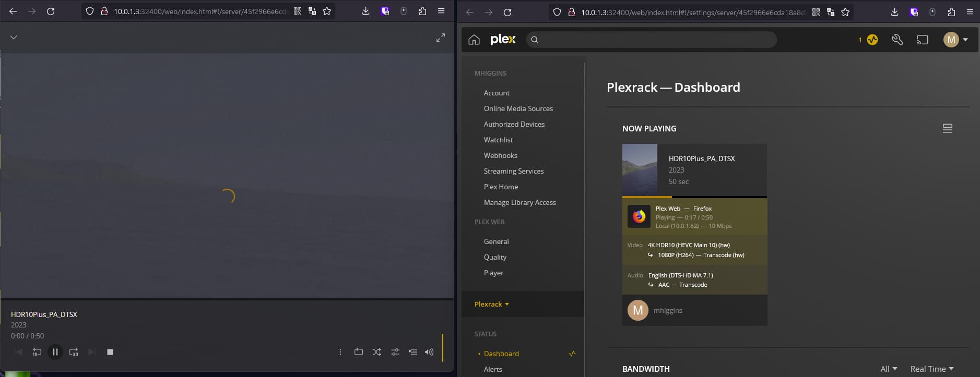Screen dimensions: 980x377
Task: Skip back 10 seconds in the player
Action: [x=37, y=352]
